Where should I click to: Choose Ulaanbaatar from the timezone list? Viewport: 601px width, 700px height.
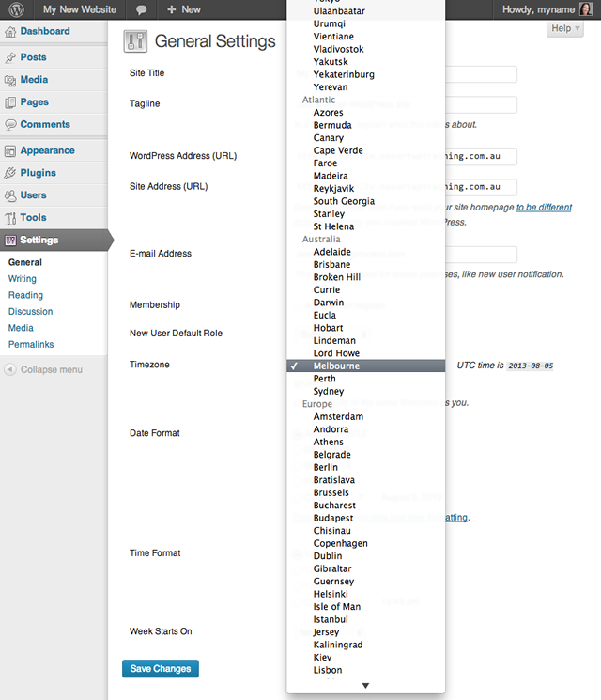pos(366,11)
